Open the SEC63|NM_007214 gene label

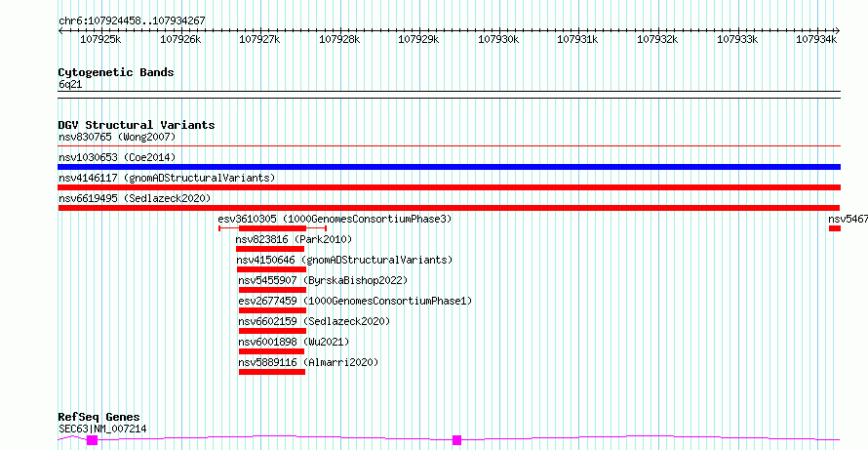(x=102, y=429)
